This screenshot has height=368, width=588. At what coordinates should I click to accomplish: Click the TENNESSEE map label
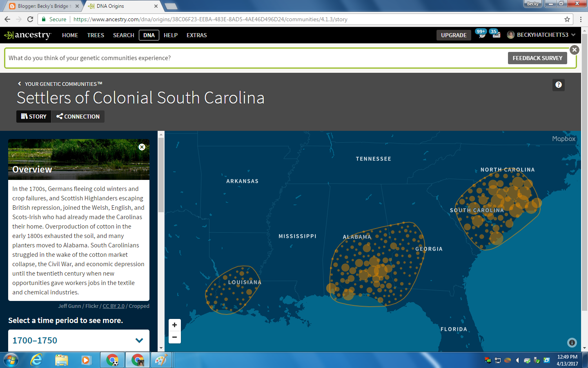[373, 159]
